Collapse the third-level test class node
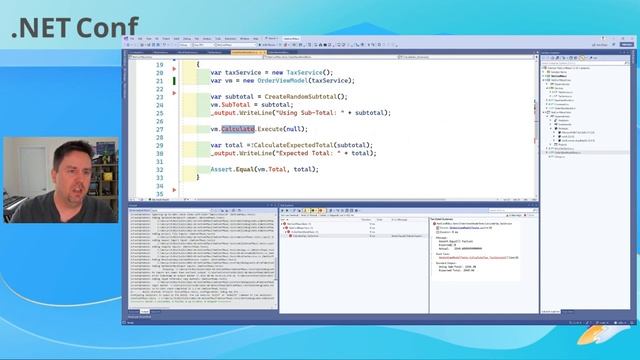Image resolution: width=640 pixels, height=360 pixels. point(285,232)
